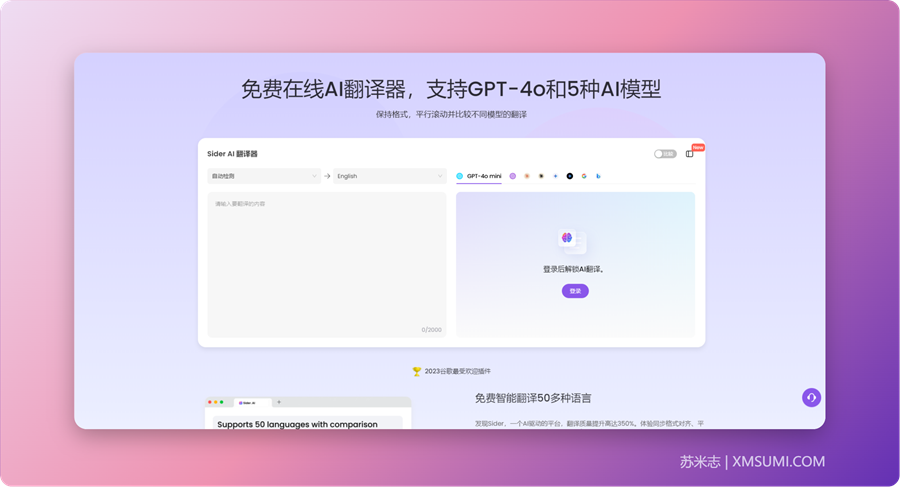Click inside the translation text input area
Viewport: 900px width, 487px height.
pos(326,262)
